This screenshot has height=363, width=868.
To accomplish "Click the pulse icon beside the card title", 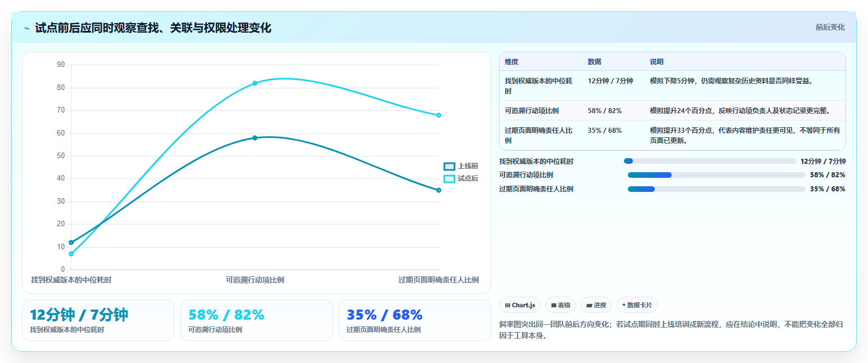I will pos(26,28).
